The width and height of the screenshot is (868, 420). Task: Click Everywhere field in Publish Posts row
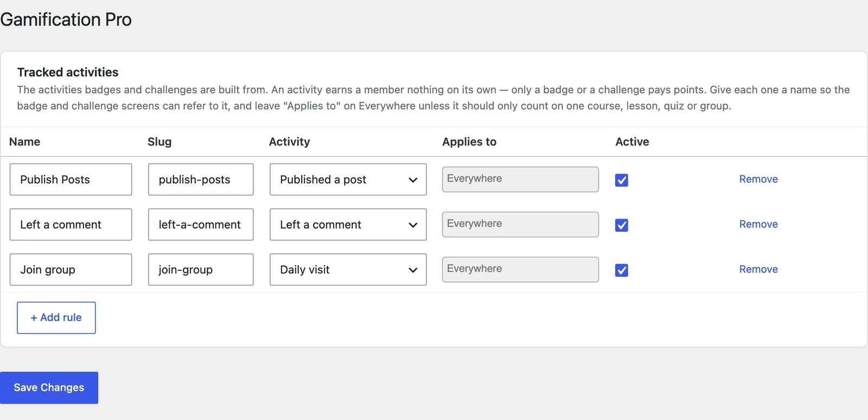(520, 179)
